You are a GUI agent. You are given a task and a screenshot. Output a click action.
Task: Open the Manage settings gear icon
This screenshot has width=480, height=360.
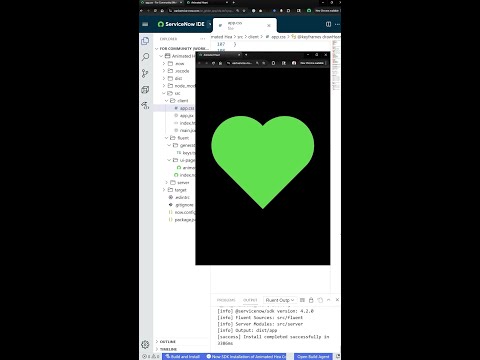145,344
